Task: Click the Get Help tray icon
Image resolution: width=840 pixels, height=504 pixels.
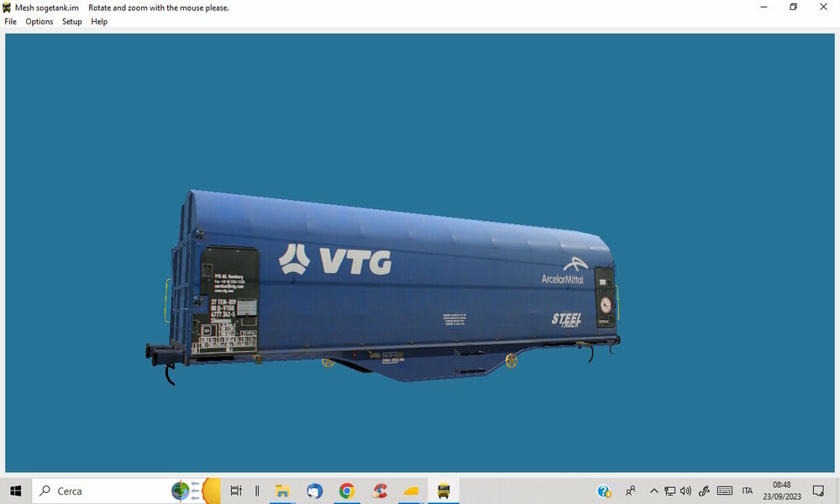Action: [604, 491]
